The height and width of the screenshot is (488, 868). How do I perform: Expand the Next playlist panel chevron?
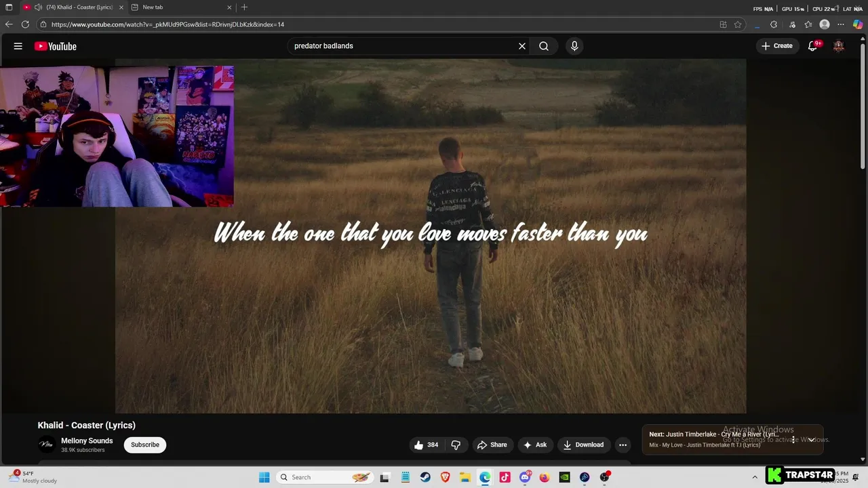[x=811, y=440]
